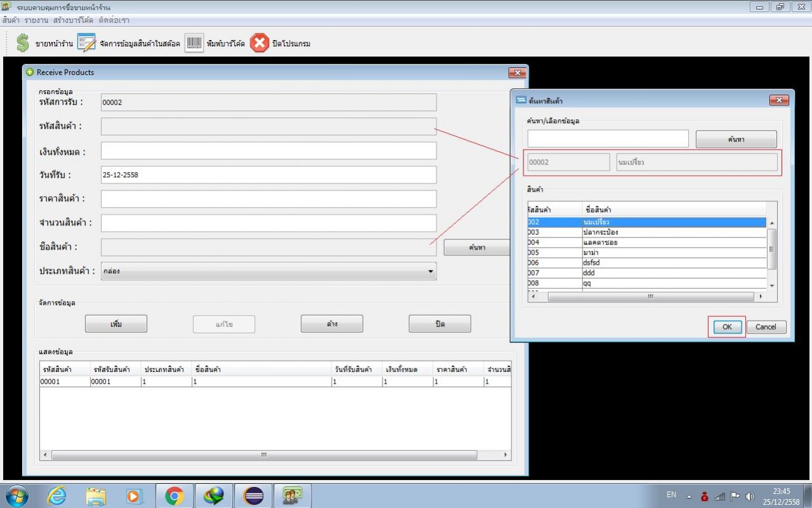Image resolution: width=812 pixels, height=508 pixels.
Task: Open จัดการข้อมูลสินค้าในสต๊อค notepad icon
Action: pos(86,43)
